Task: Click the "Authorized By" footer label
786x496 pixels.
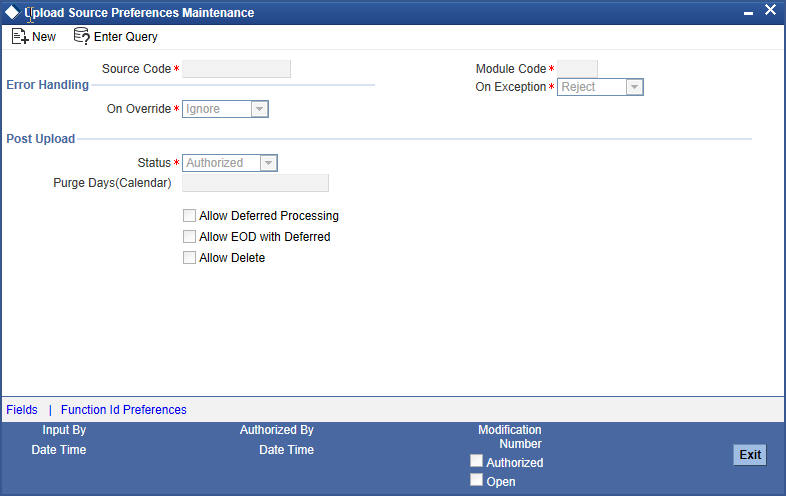Action: coord(277,430)
